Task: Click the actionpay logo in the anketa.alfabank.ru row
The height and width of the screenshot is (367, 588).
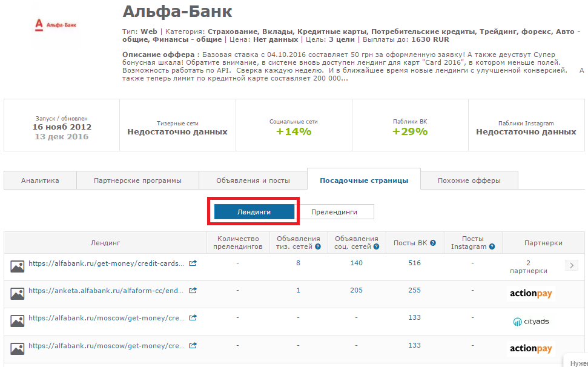Action: coord(531,294)
